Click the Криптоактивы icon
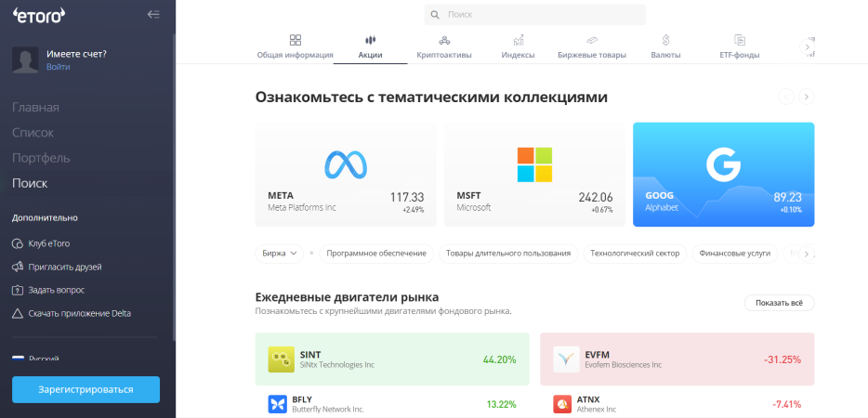Viewport: 868px width, 418px height. (444, 40)
